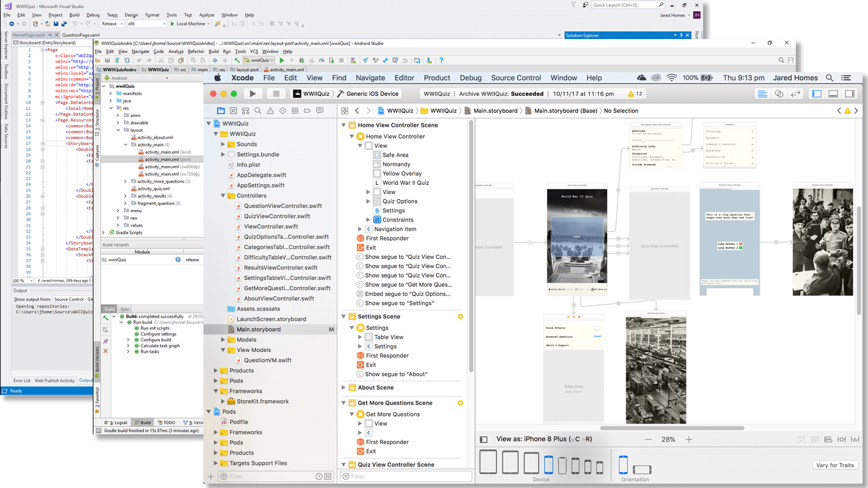868x488 pixels.
Task: Open the Source Control navigator in Xcode
Action: [x=233, y=111]
